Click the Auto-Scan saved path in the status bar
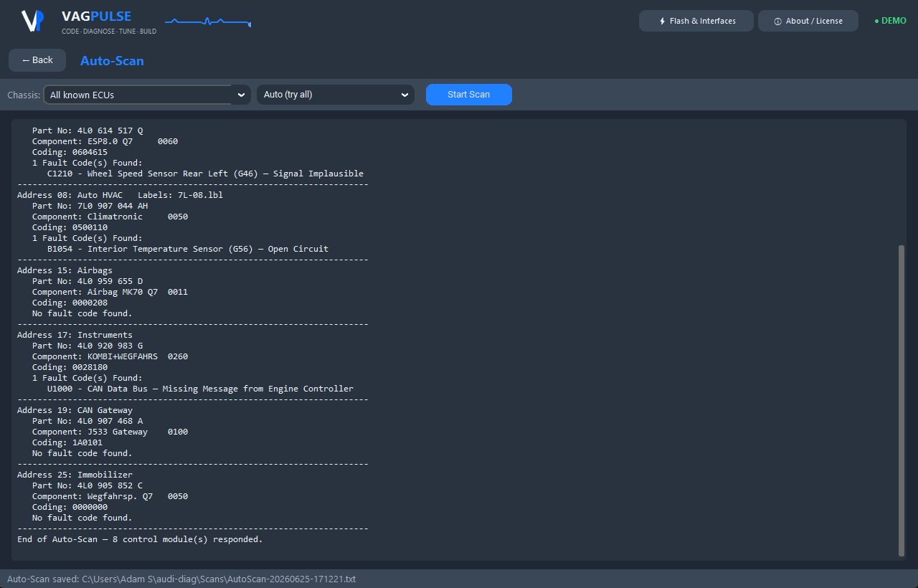This screenshot has width=918, height=588. coord(181,579)
